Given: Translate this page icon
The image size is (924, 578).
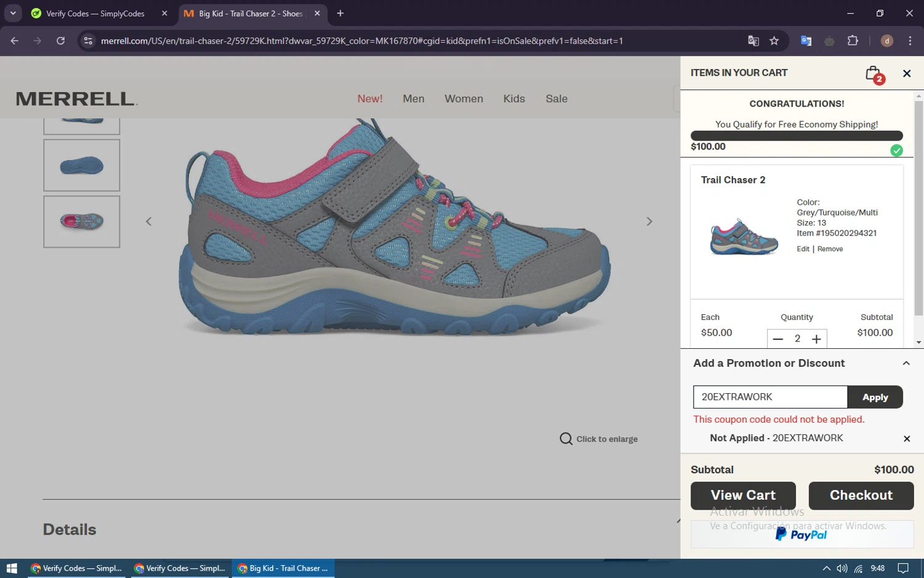Looking at the screenshot, I should (x=753, y=41).
